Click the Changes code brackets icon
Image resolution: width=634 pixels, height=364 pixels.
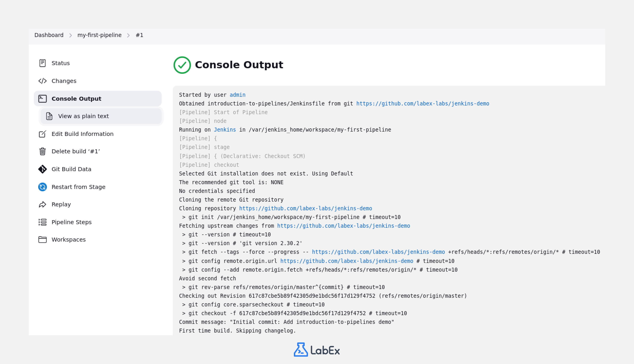[x=43, y=81]
